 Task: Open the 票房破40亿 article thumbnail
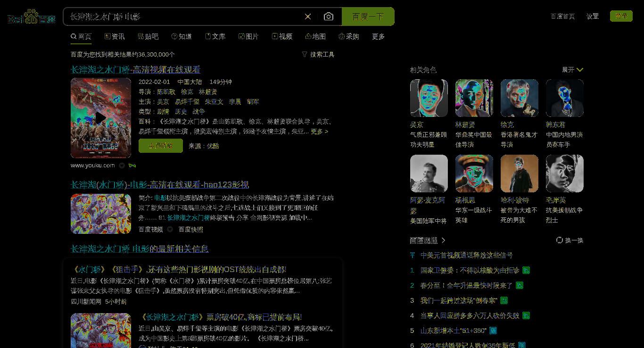pos(101,331)
